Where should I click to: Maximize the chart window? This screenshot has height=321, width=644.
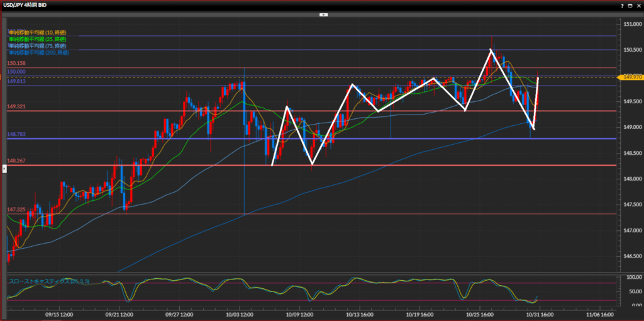click(630, 5)
